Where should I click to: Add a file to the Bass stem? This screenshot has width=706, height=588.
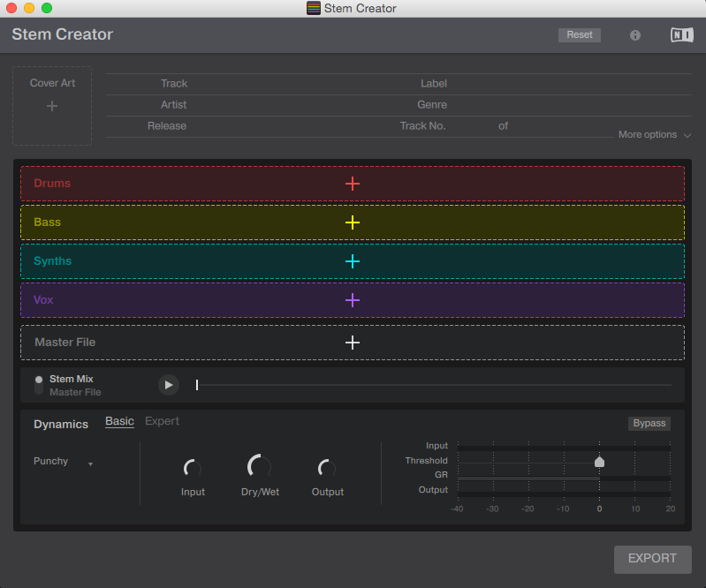pyautogui.click(x=352, y=222)
